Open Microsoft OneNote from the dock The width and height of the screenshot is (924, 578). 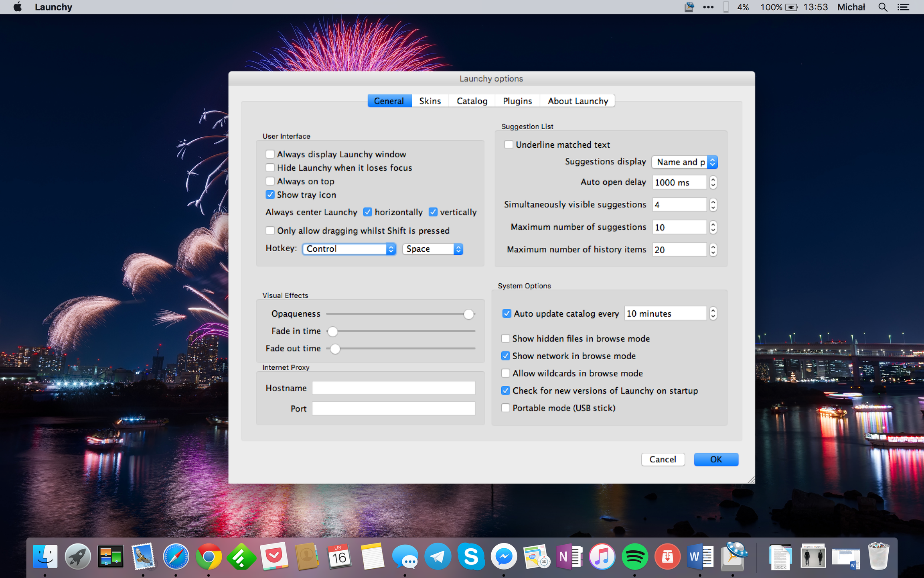(569, 557)
